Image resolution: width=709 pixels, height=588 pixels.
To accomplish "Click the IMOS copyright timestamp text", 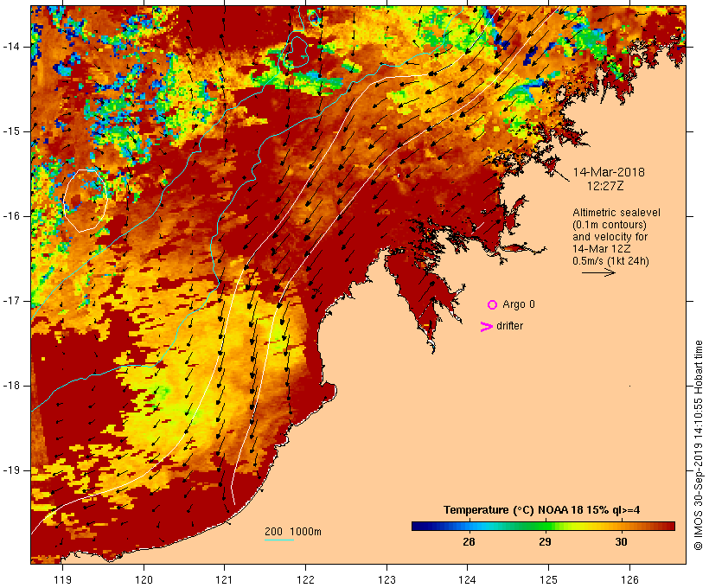I will click(698, 445).
